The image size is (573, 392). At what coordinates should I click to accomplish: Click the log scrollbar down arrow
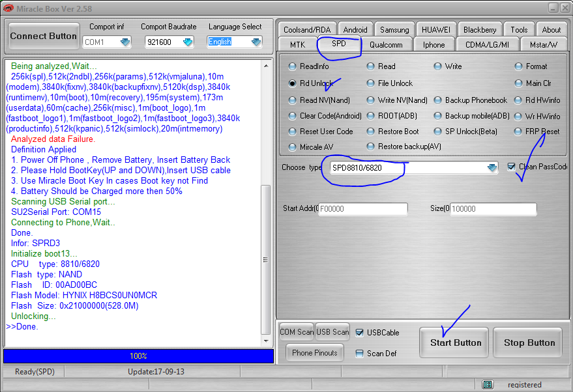[266, 341]
